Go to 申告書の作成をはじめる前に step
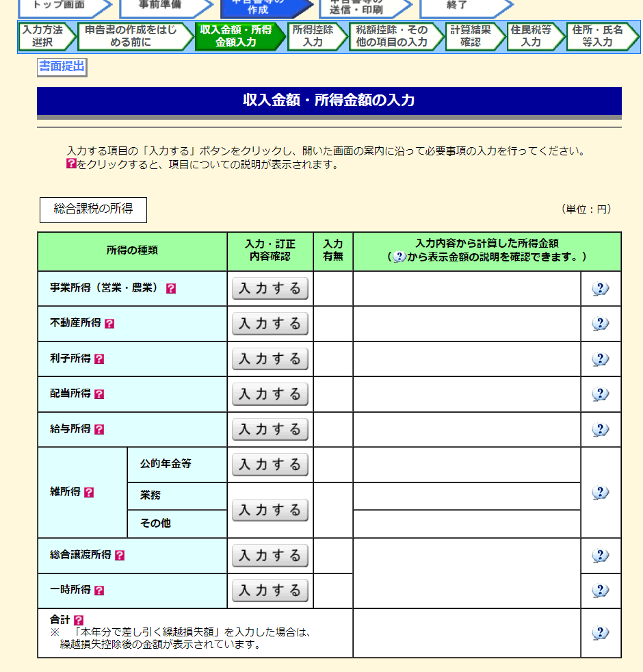 [x=135, y=36]
